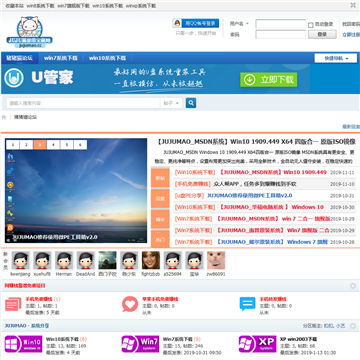
Task: Select the third orange side tab (digest)
Action: (160, 219)
